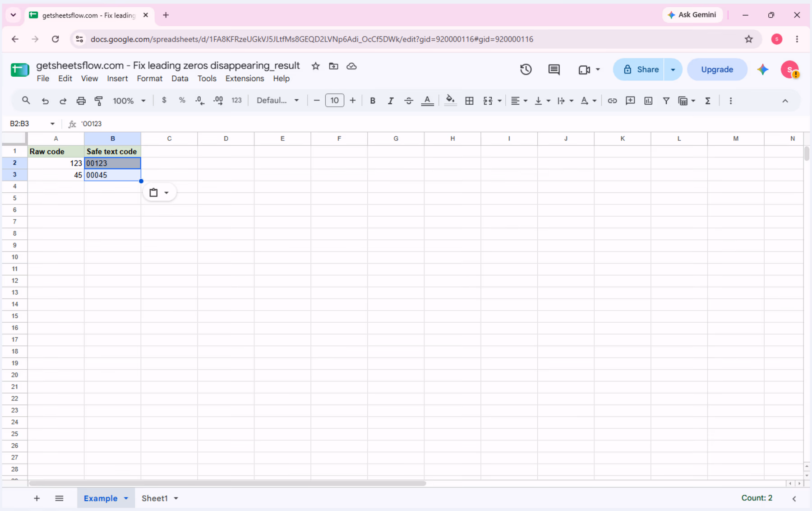Open the Extensions menu
The height and width of the screenshot is (511, 812).
tap(245, 79)
